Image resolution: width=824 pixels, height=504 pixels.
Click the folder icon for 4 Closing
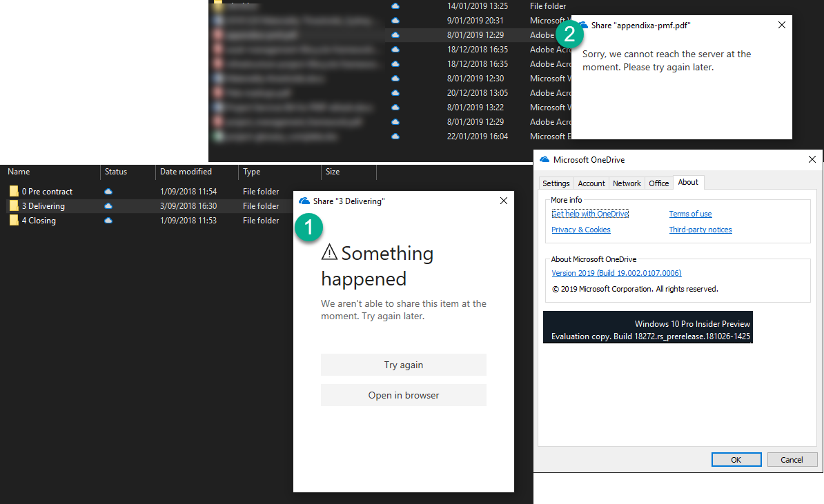click(x=14, y=221)
